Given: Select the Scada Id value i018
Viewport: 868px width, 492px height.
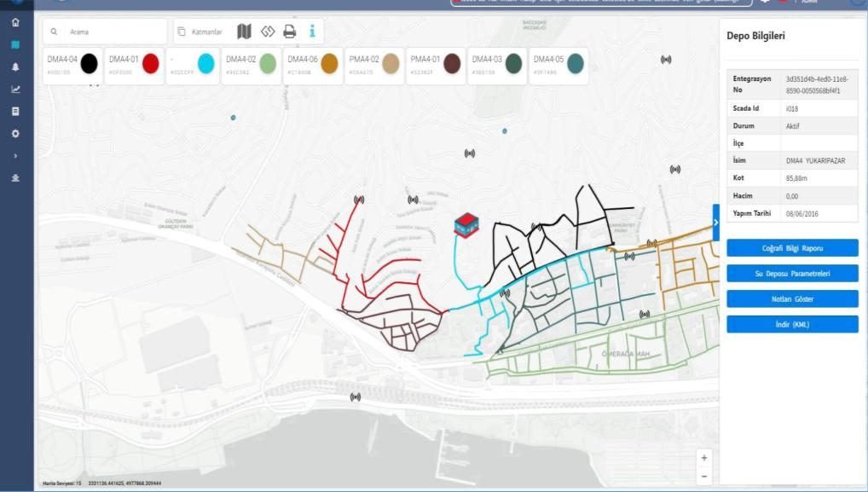Looking at the screenshot, I should (792, 109).
